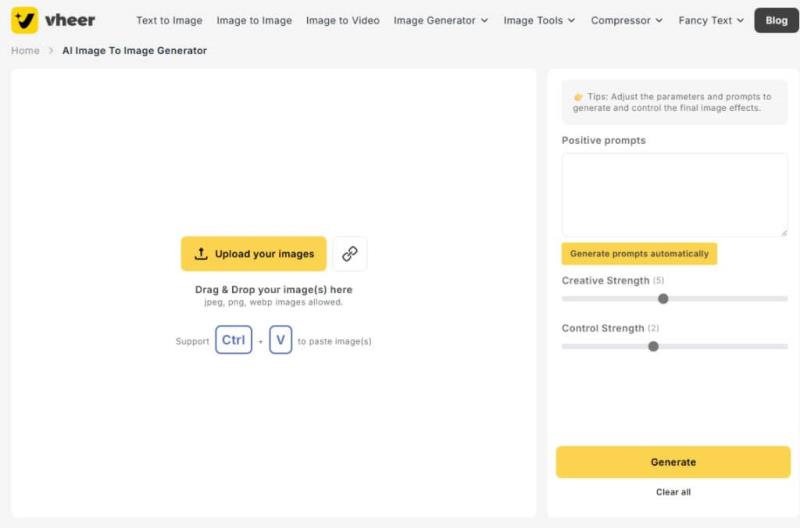Image resolution: width=800 pixels, height=528 pixels.
Task: Click the Ctrl key icon
Action: pos(234,340)
